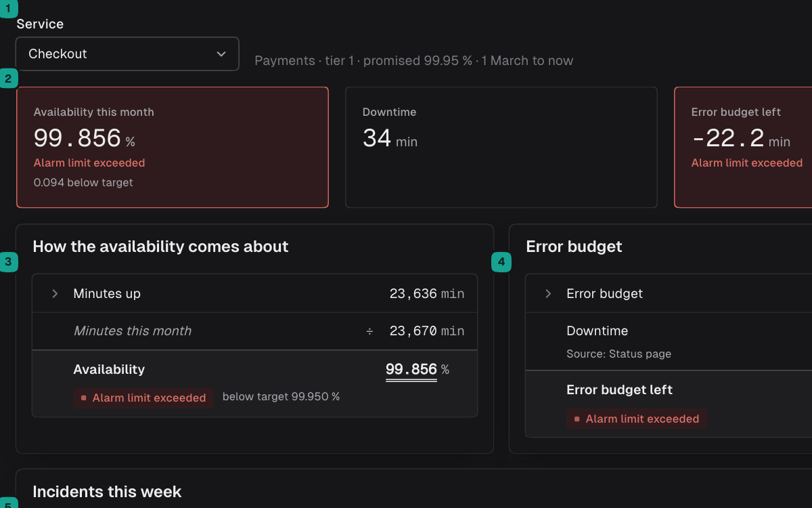The height and width of the screenshot is (508, 812).
Task: Click the 'Error budget' panel heading
Action: coord(574,247)
